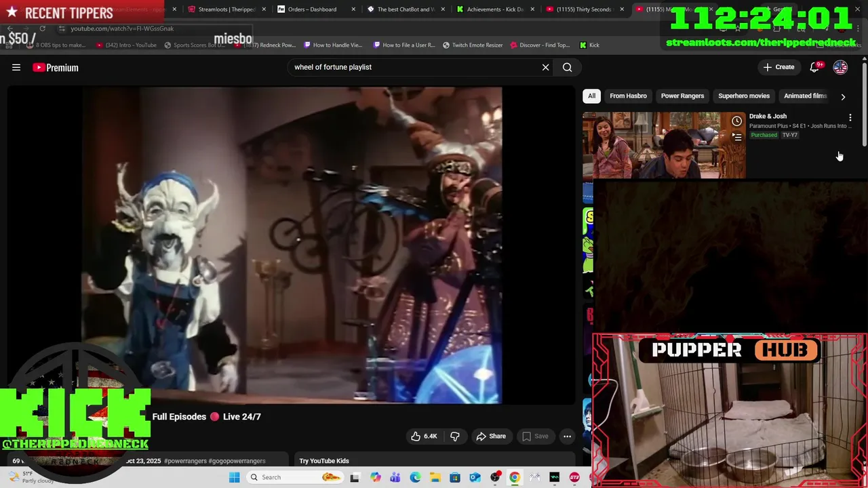
Task: Open Microsoft Teams from the taskbar
Action: click(x=395, y=477)
